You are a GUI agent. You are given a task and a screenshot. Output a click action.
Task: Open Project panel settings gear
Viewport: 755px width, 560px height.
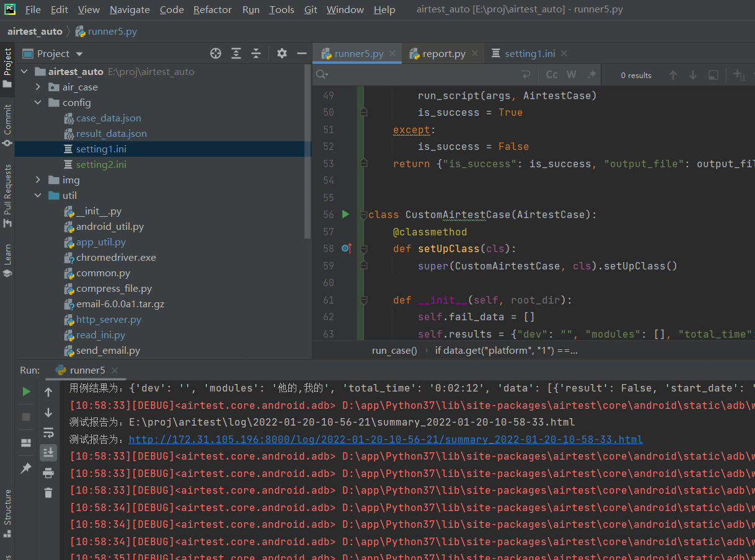point(282,53)
